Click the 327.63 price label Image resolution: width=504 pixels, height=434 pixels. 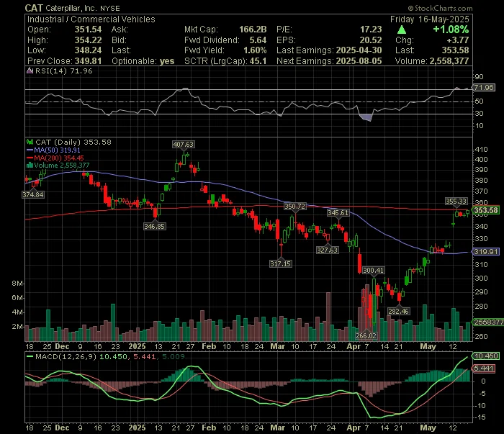[327, 250]
